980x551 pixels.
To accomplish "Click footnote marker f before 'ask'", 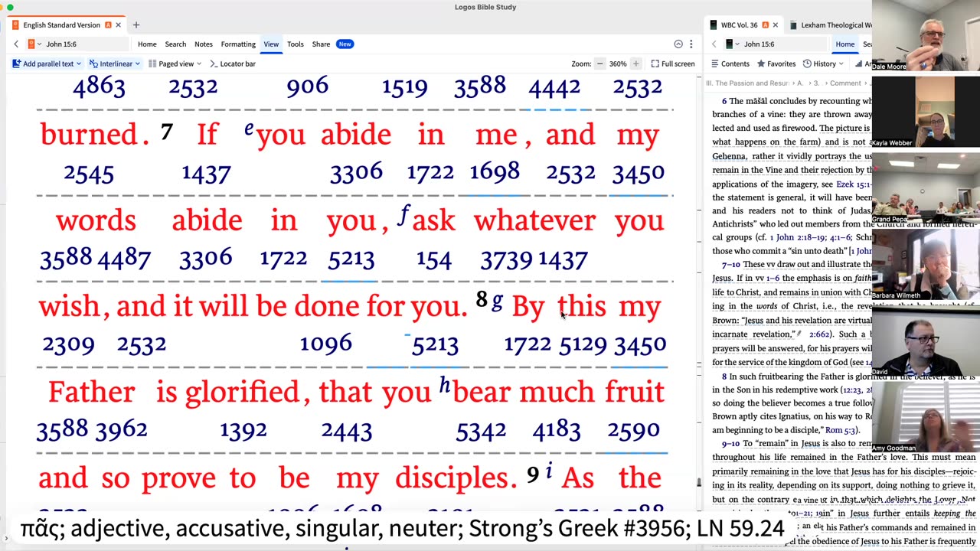I will [403, 216].
